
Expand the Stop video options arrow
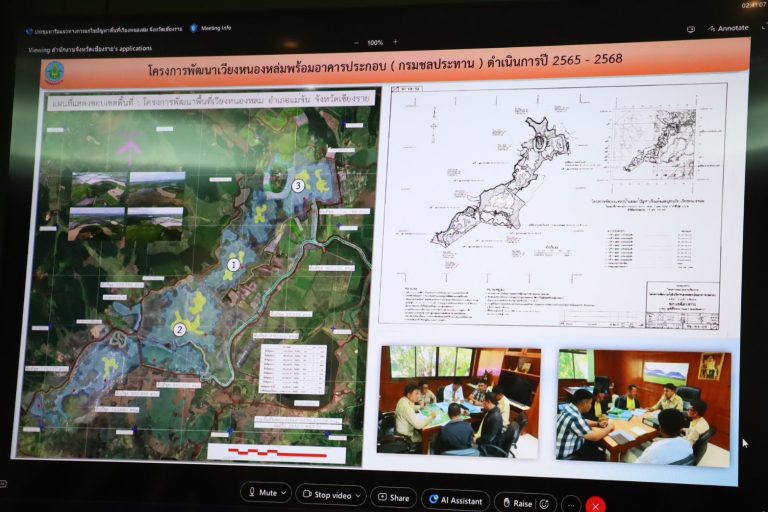click(358, 495)
